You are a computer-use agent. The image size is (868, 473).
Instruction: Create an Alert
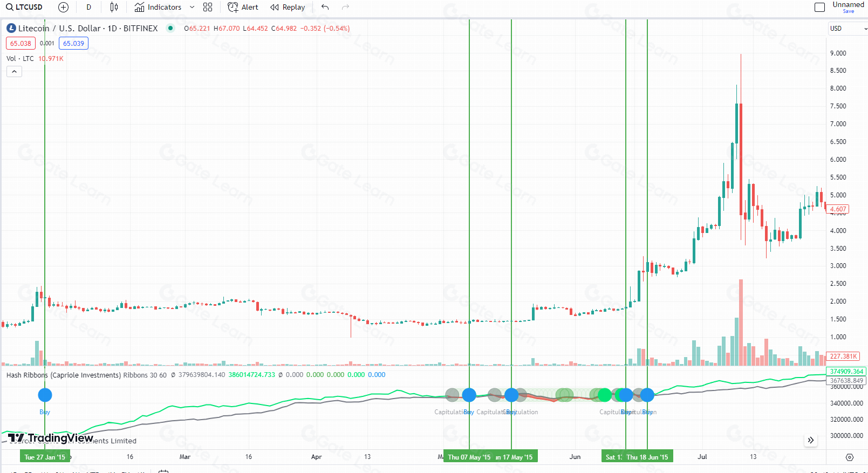(243, 7)
